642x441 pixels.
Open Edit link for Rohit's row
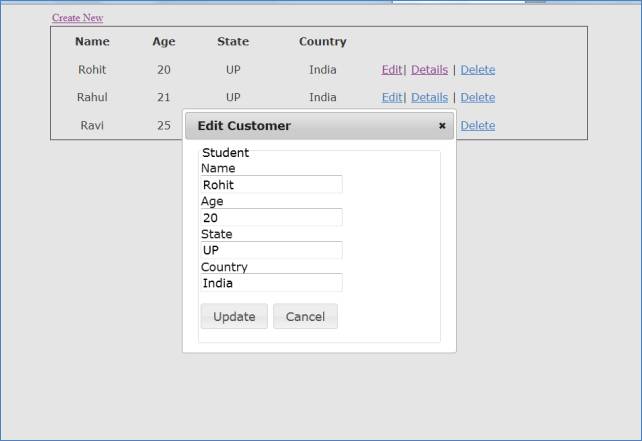coord(391,70)
